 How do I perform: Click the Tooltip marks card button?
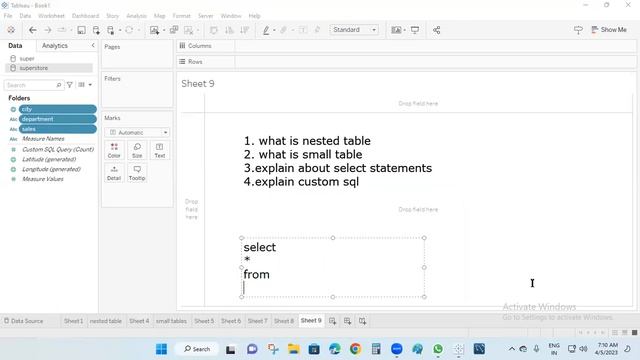(x=137, y=173)
